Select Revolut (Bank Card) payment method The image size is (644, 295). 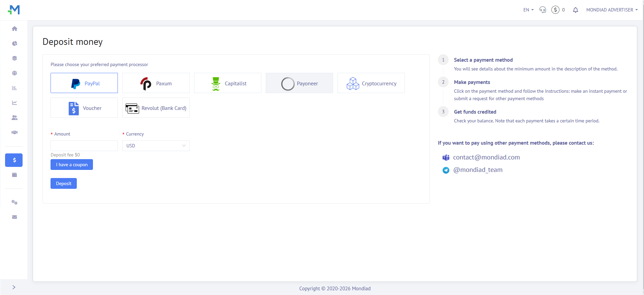[x=156, y=108]
